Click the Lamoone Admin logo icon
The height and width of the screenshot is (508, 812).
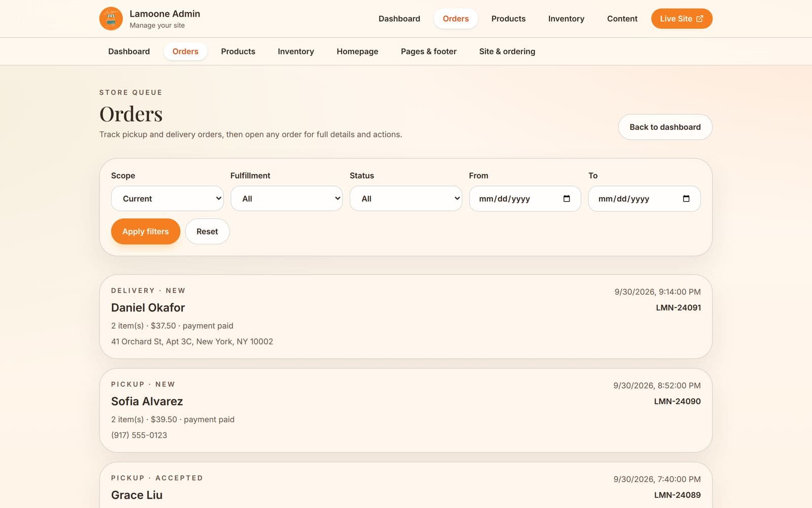(x=111, y=19)
